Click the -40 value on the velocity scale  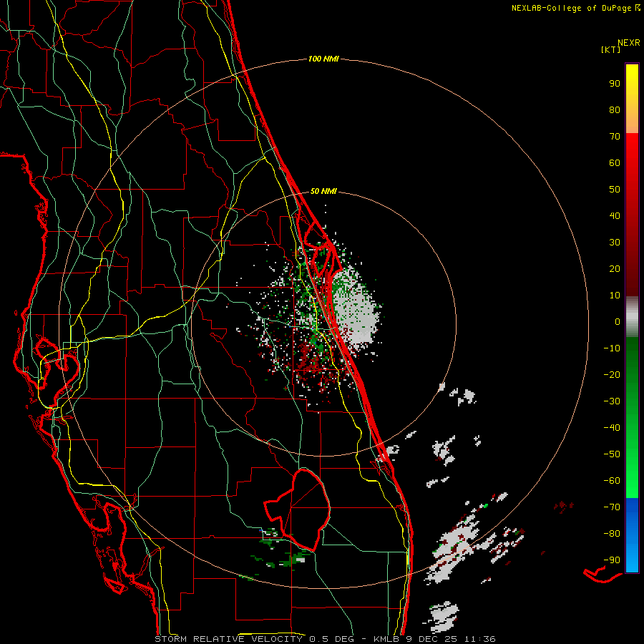coord(612,428)
